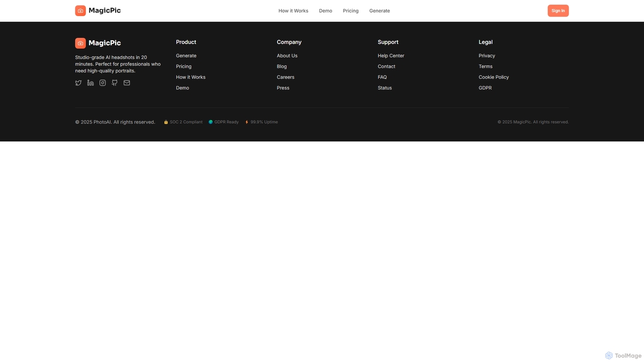Click the 'GDPR Ready' badge text
Screen dimensions: 644x362
226,122
